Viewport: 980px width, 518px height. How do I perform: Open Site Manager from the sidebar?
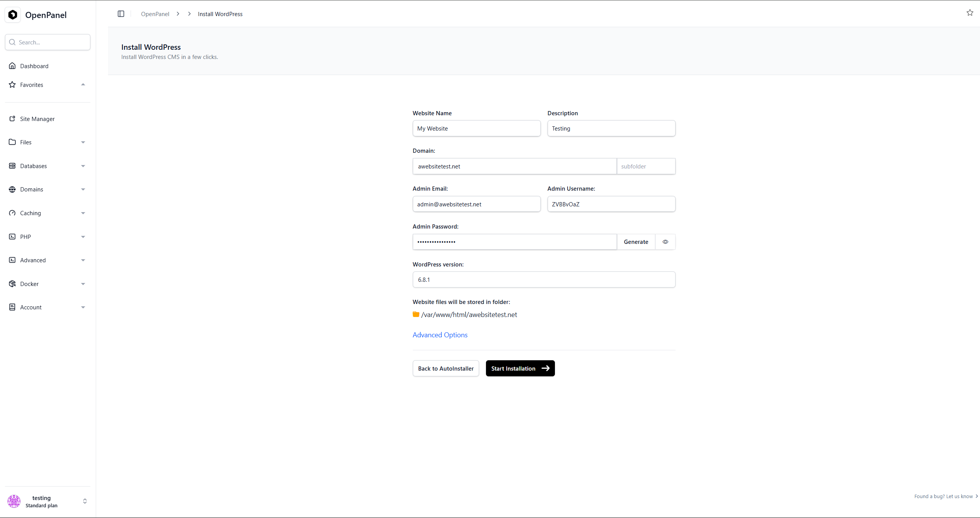coord(47,119)
